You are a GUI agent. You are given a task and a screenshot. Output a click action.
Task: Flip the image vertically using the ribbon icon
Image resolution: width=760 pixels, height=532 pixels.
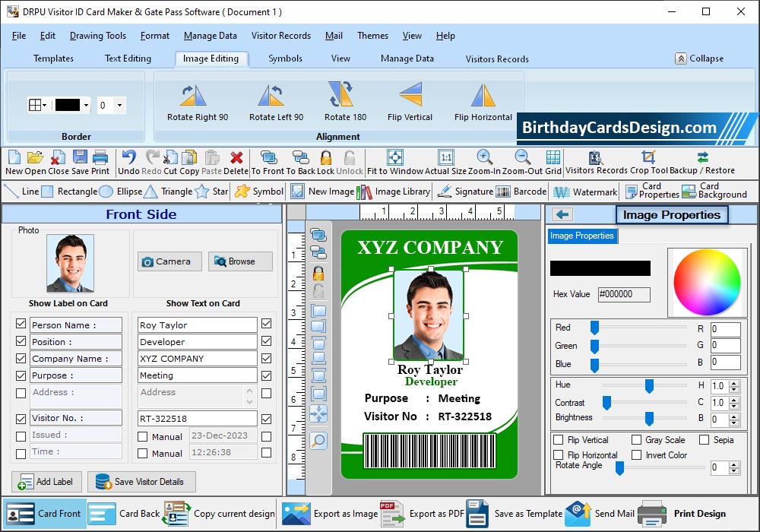[411, 94]
